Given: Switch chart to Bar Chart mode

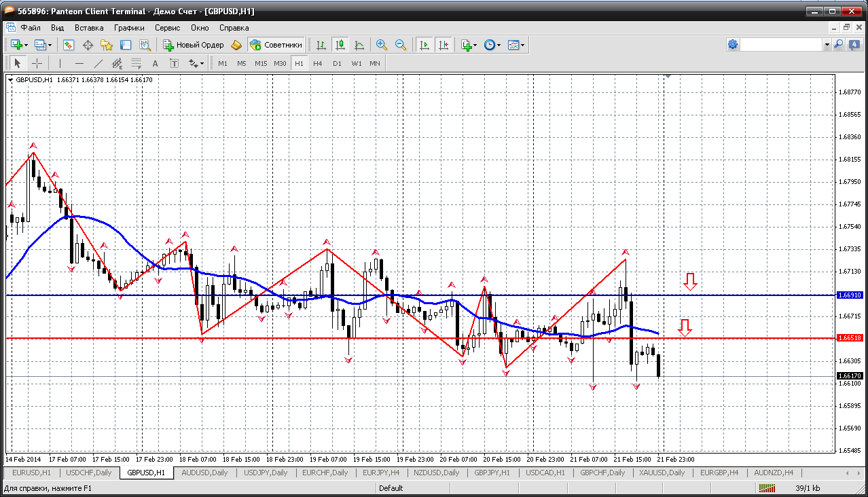Looking at the screenshot, I should pos(321,45).
